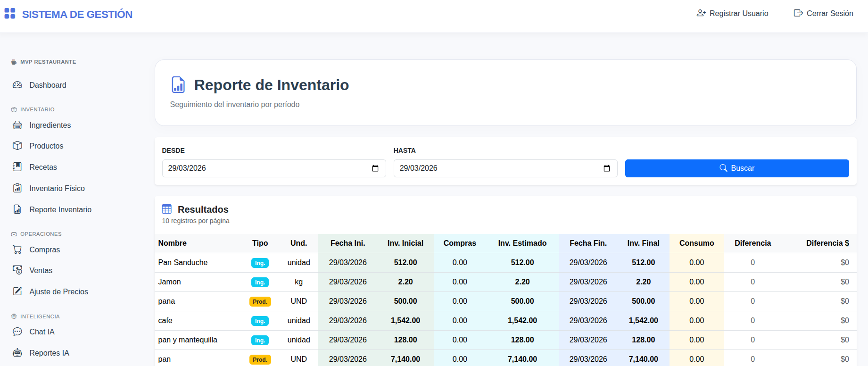This screenshot has height=366, width=868.
Task: Click the Ventas cash icon
Action: (x=17, y=270)
